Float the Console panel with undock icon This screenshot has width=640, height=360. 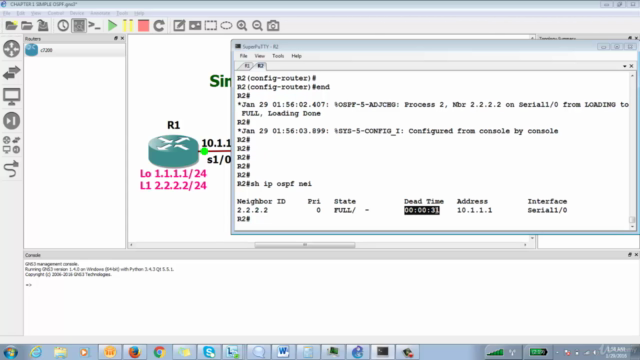(x=630, y=255)
